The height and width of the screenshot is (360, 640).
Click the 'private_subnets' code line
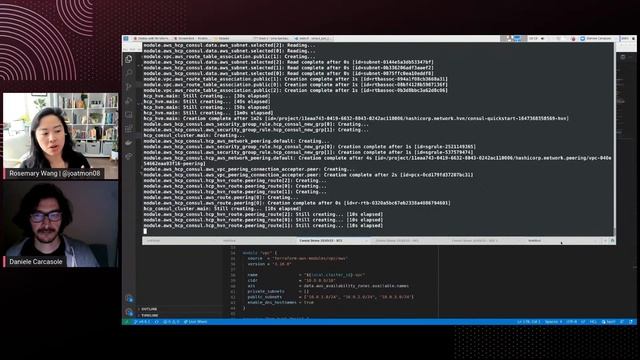278,291
